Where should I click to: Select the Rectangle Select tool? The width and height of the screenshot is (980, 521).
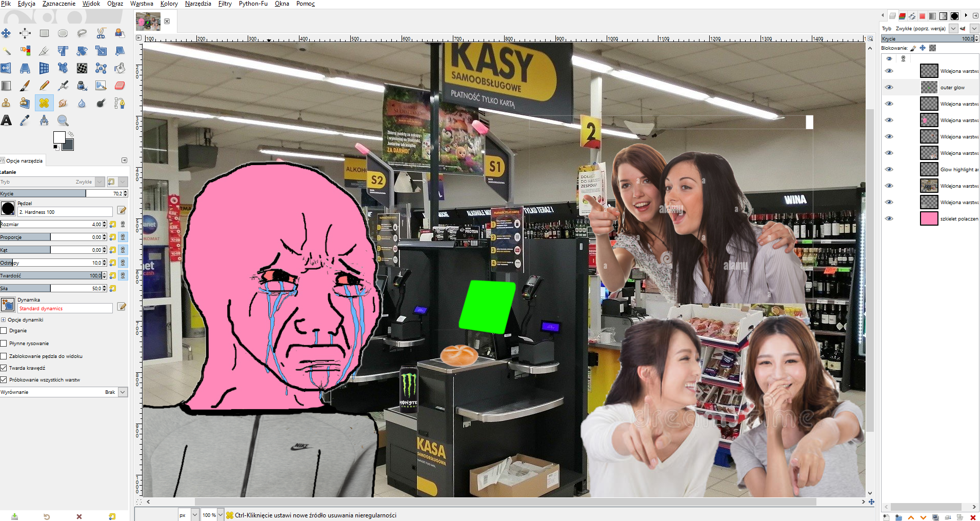coord(44,33)
